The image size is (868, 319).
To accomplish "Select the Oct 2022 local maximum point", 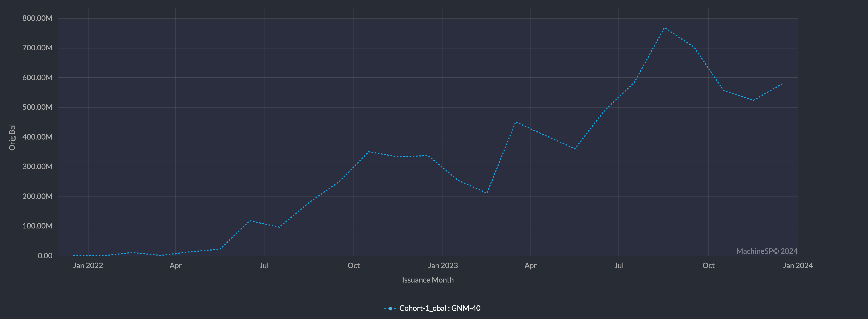I will pyautogui.click(x=369, y=152).
